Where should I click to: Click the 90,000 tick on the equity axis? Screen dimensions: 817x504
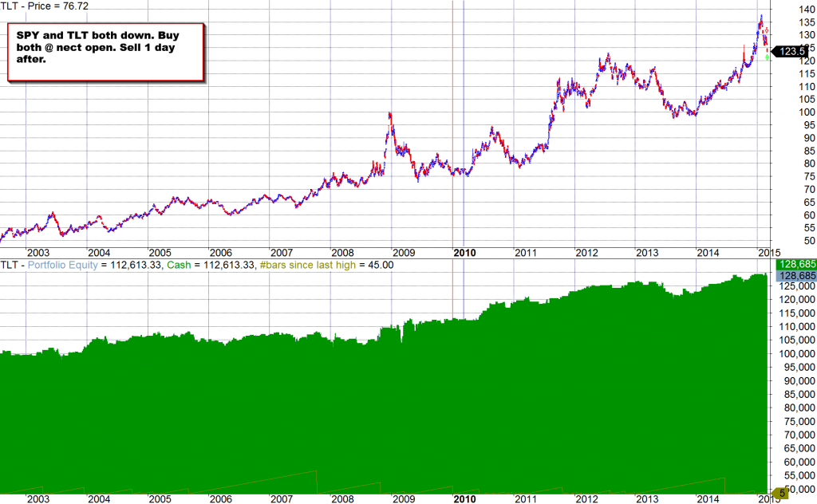point(799,381)
